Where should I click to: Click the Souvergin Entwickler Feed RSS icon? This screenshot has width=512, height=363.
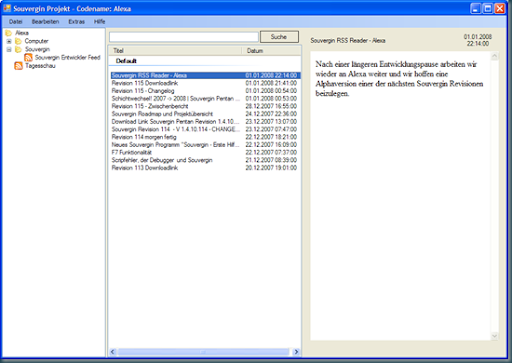(x=28, y=57)
